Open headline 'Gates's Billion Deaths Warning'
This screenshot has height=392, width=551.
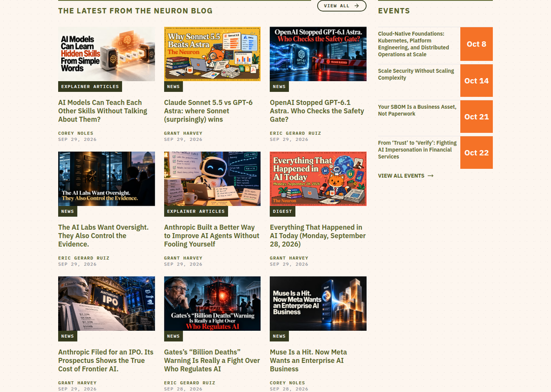click(x=212, y=360)
